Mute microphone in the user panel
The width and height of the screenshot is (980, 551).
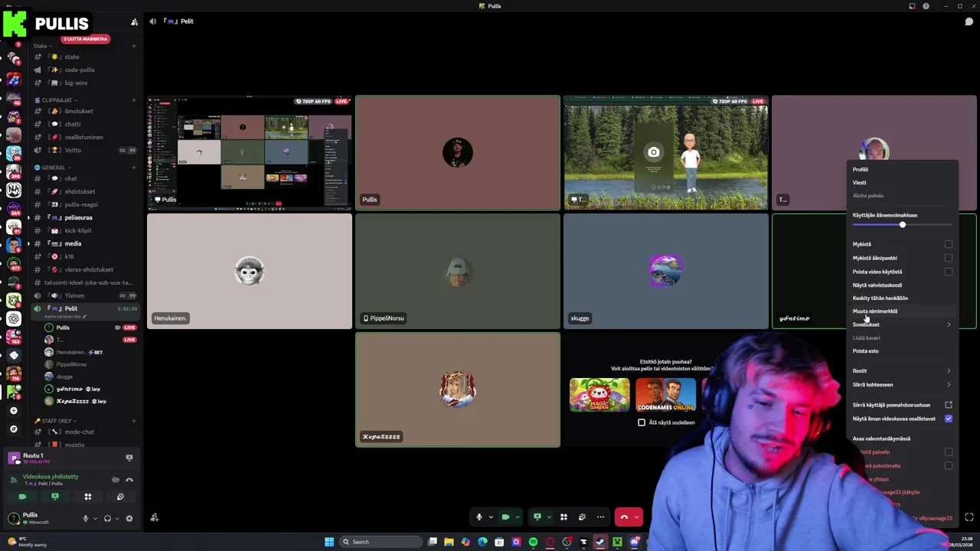tap(86, 518)
